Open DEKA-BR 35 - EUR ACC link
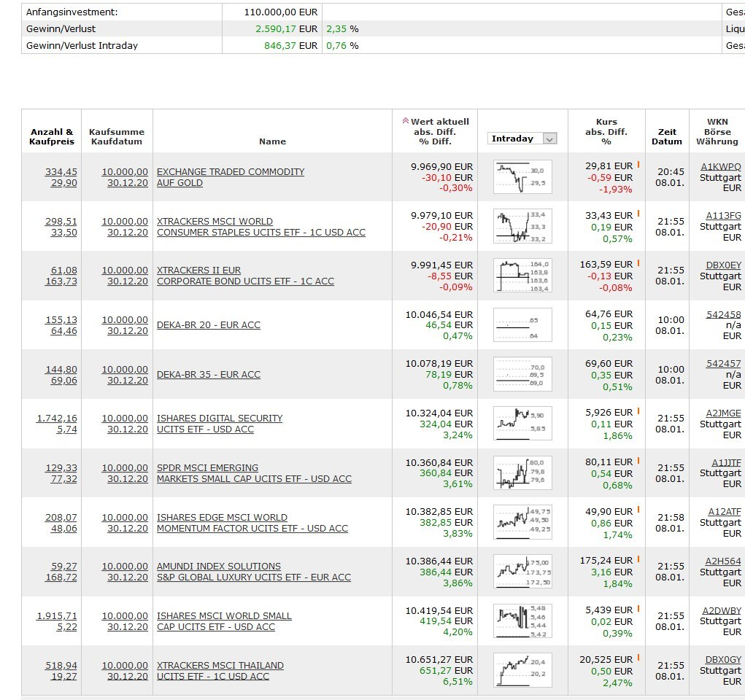The width and height of the screenshot is (745, 700). pos(209,374)
